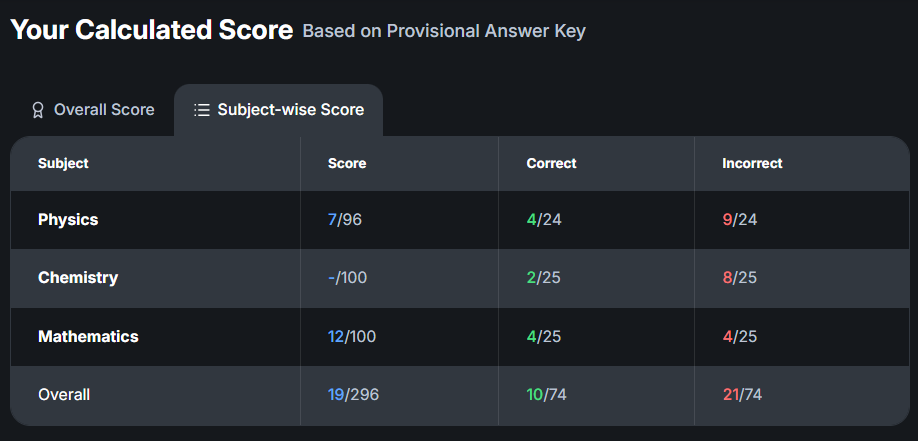This screenshot has height=441, width=918.
Task: Switch to the Overall Score tab
Action: click(93, 110)
